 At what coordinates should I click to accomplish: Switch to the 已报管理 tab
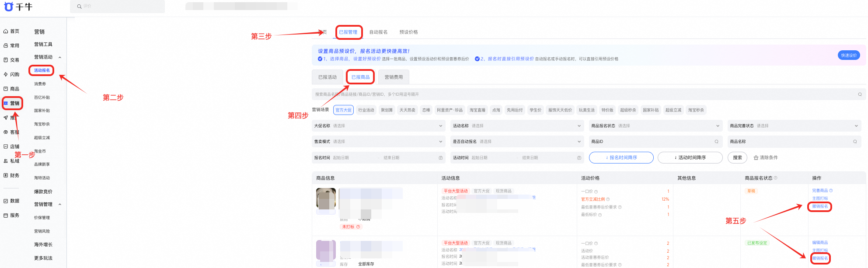[348, 32]
